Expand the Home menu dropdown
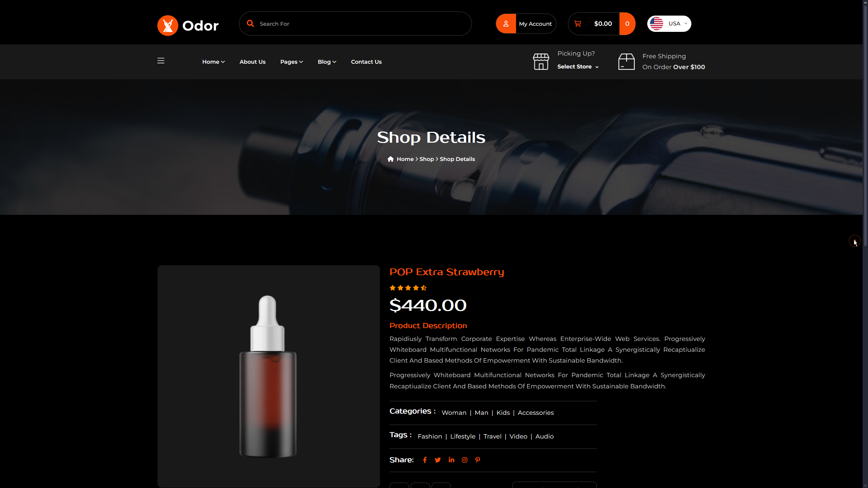Screen dimensions: 868x488 (213, 62)
